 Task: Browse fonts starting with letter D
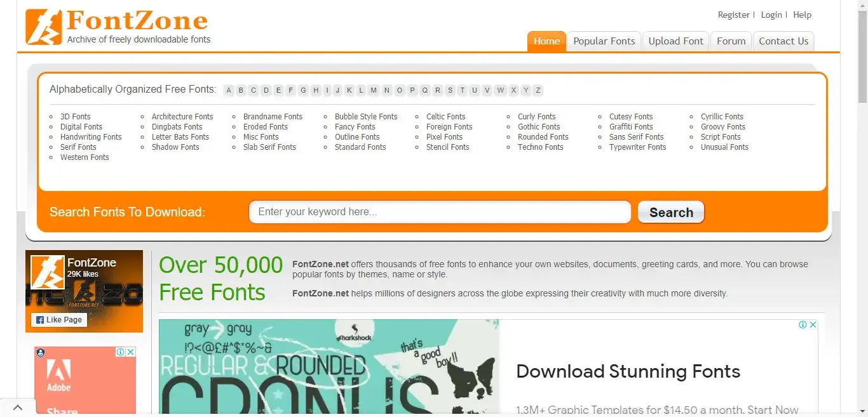(x=266, y=90)
